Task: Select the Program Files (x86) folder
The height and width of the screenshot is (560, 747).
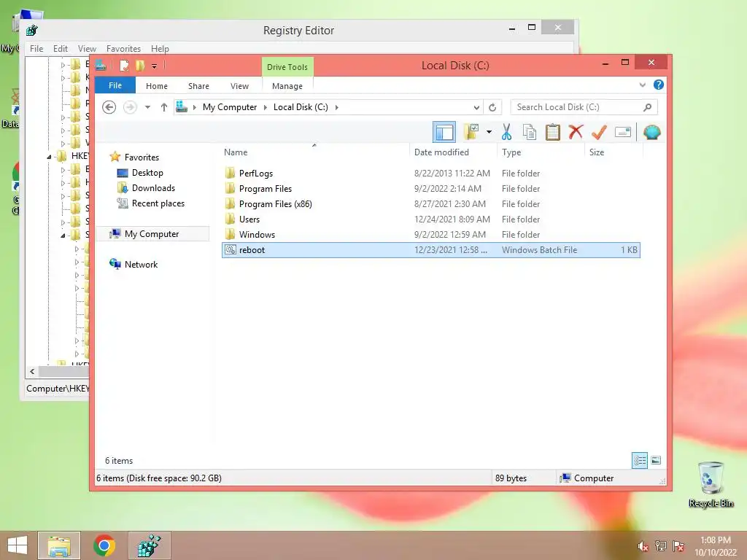Action: (x=430, y=204)
